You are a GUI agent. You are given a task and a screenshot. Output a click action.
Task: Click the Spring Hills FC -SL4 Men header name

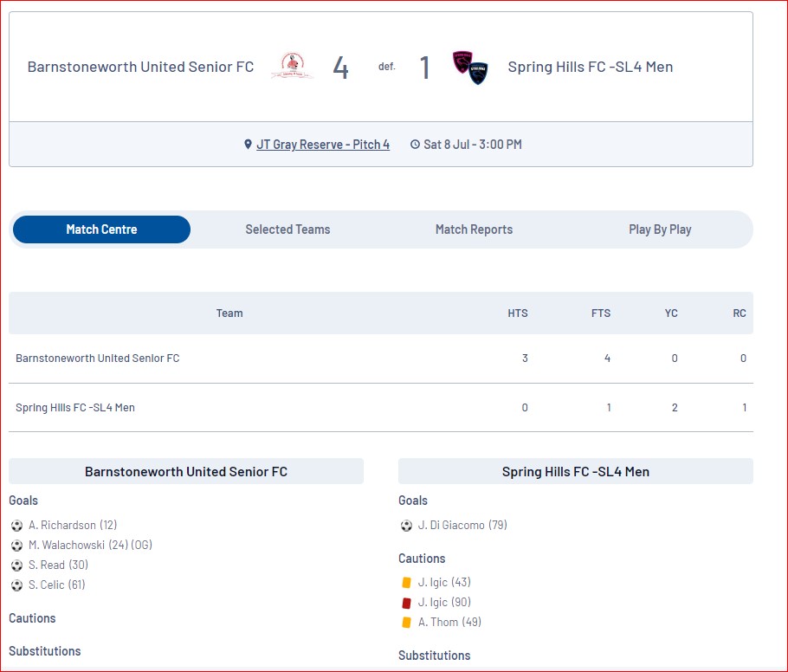point(590,67)
